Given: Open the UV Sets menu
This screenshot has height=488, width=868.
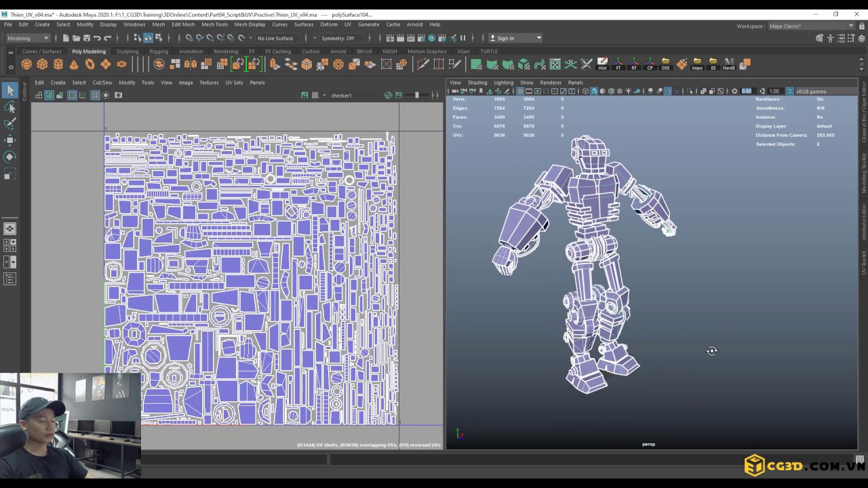Looking at the screenshot, I should tap(234, 83).
